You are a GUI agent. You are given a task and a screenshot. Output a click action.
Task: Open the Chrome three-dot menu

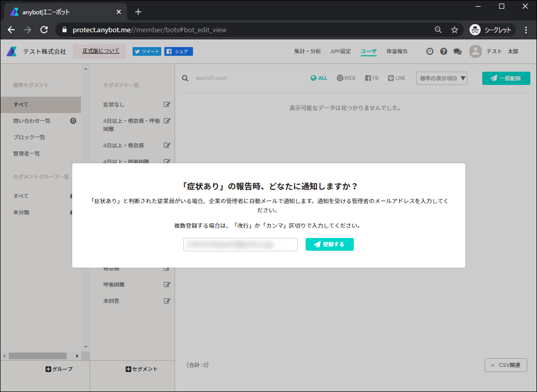point(526,30)
